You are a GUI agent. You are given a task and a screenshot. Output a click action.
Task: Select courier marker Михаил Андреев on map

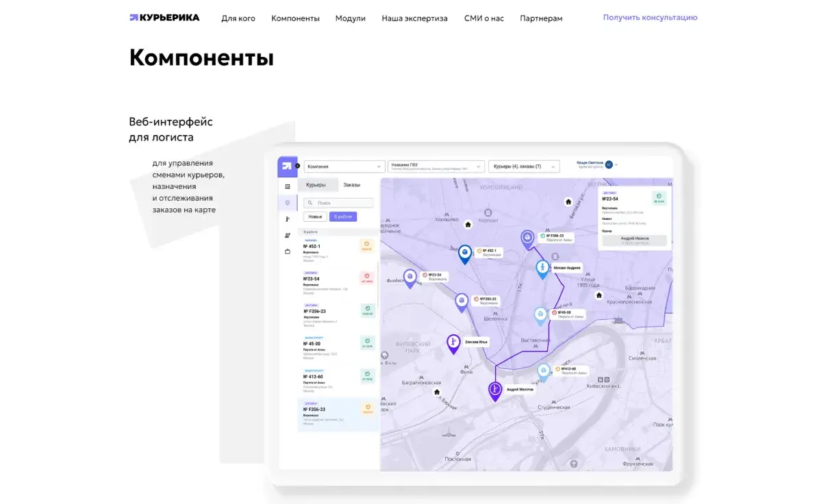543,268
